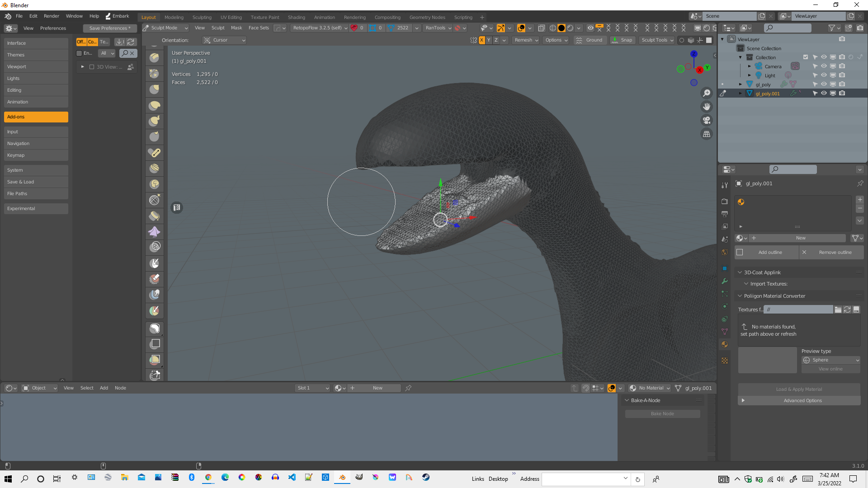Open Preview type Sphere dropdown
Screen dimensions: 868x488
point(831,360)
